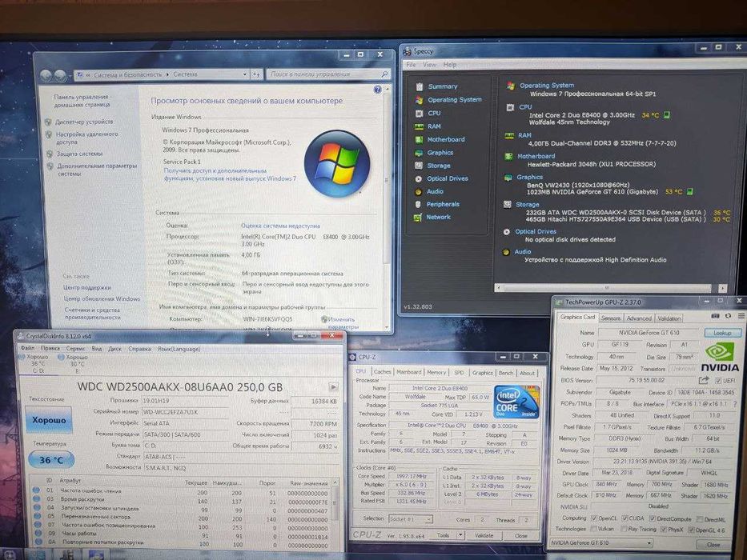Image resolution: width=747 pixels, height=560 pixels.
Task: Switch to the Validation tab in GPU-Z
Action: tap(669, 318)
